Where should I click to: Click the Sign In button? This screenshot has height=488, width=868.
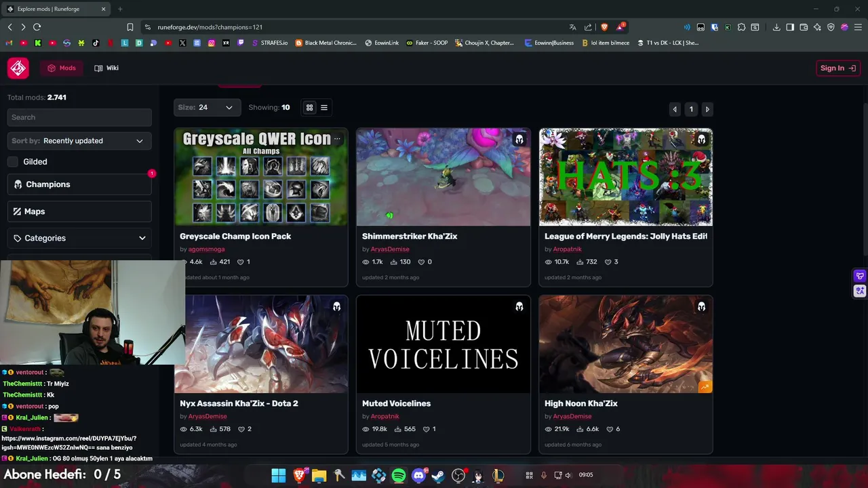coord(838,68)
